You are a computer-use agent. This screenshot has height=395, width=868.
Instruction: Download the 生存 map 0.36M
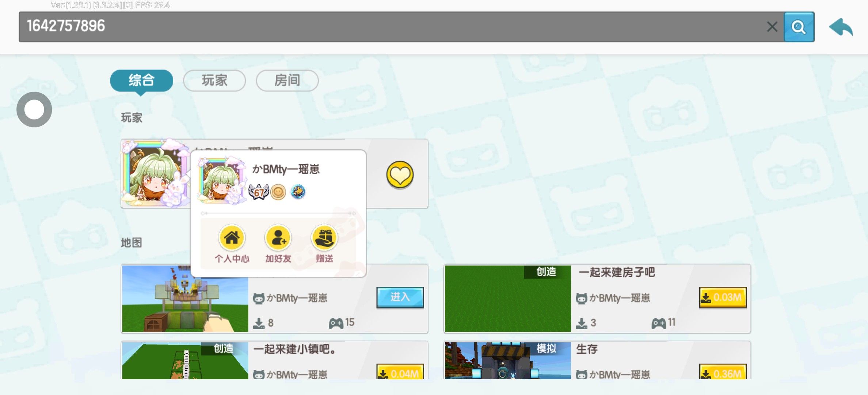722,372
